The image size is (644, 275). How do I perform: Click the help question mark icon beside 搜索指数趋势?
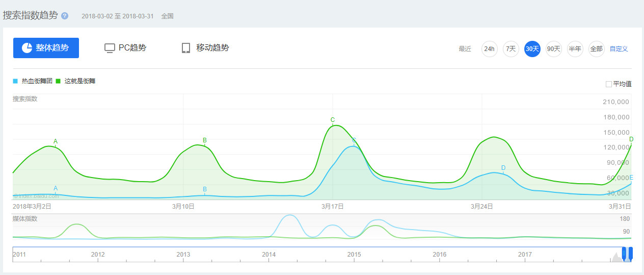pyautogui.click(x=65, y=16)
